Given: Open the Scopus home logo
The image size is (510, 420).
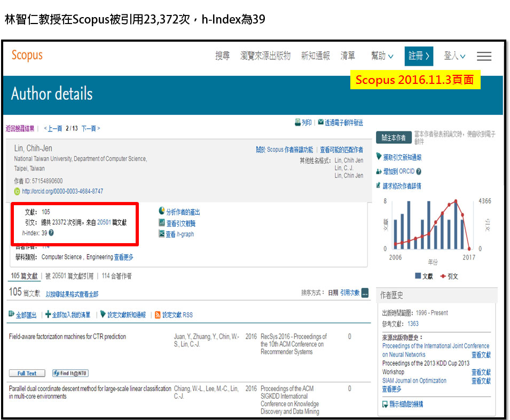Looking at the screenshot, I should tap(27, 55).
